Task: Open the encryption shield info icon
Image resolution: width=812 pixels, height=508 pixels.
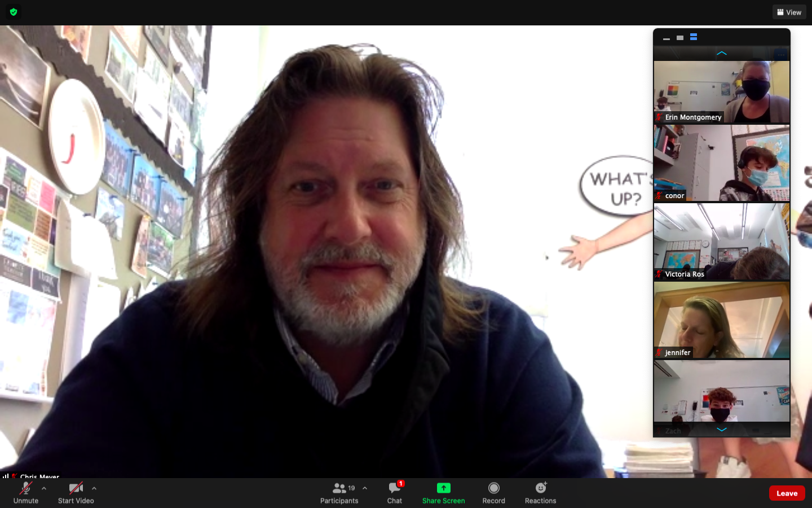Action: coord(14,12)
